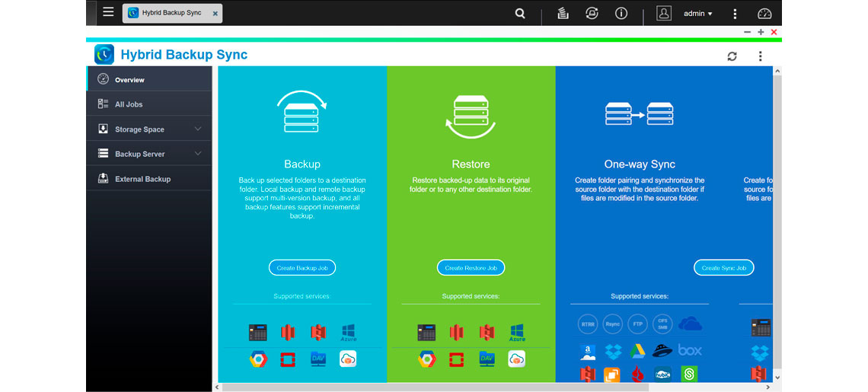Click the Azure icon under Restore services
868x392 pixels.
pos(517,333)
